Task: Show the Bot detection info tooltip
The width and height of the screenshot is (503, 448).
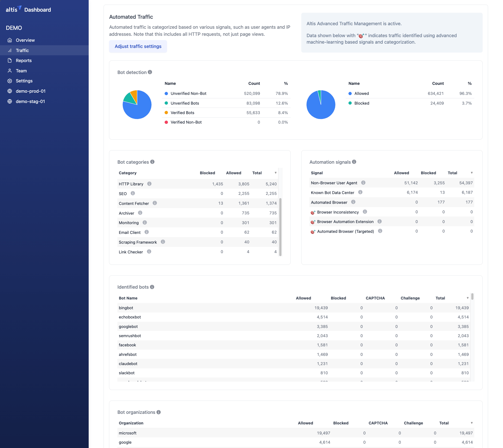Action: tap(150, 72)
